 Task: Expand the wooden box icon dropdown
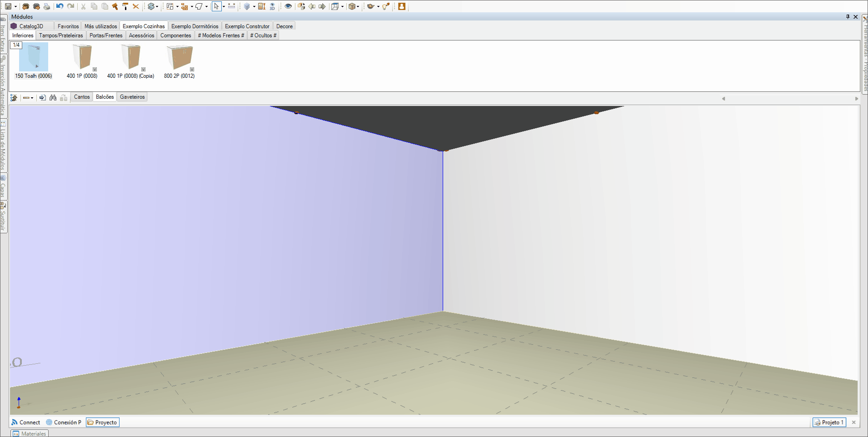click(358, 6)
